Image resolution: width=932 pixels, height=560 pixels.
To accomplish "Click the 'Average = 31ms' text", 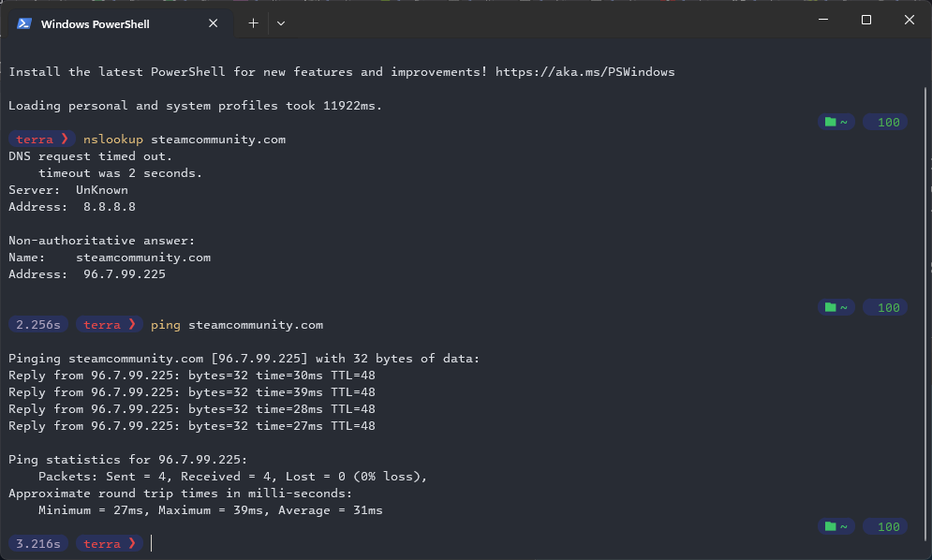I will coord(331,510).
